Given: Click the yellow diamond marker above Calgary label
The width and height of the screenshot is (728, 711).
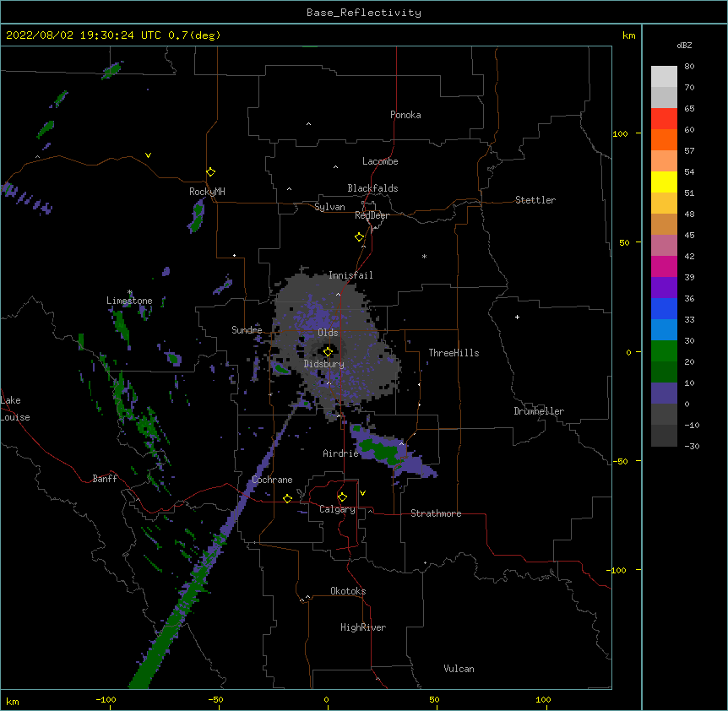Looking at the screenshot, I should point(342,497).
